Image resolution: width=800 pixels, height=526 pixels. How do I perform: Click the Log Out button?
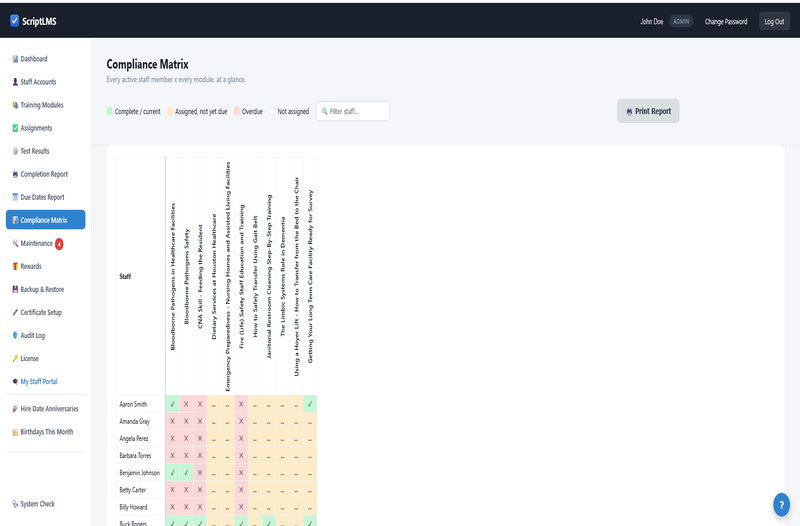774,21
